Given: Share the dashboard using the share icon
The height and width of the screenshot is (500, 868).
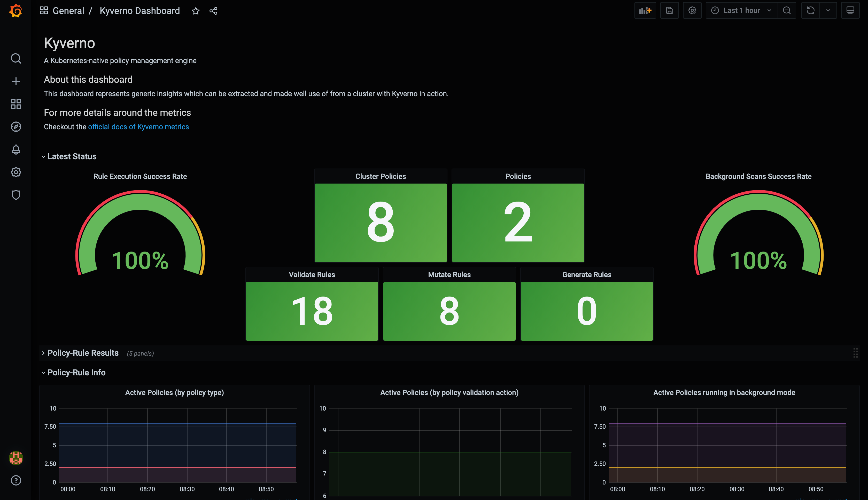Looking at the screenshot, I should [213, 11].
